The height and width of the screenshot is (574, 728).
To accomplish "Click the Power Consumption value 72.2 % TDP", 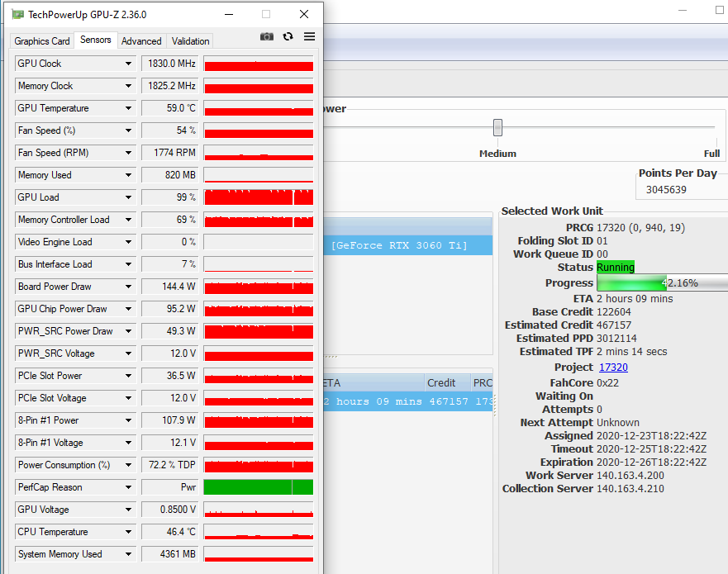I will coord(170,464).
